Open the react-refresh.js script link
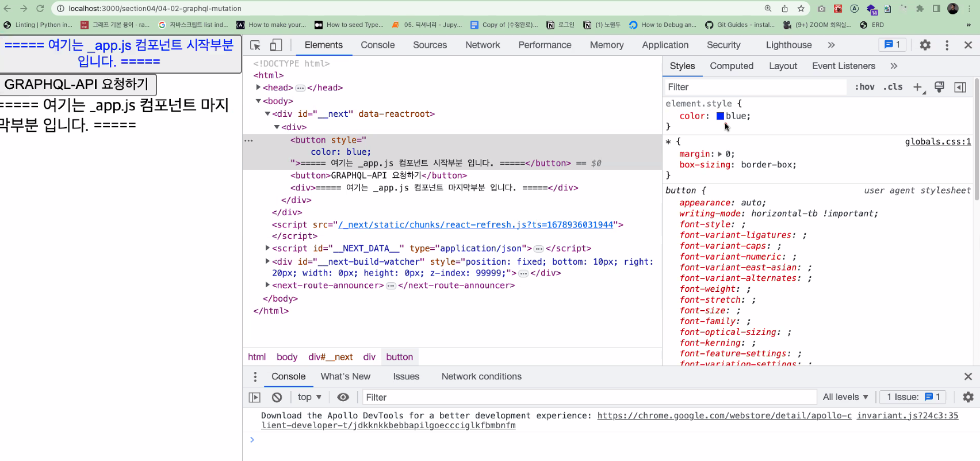980x461 pixels. click(x=476, y=224)
